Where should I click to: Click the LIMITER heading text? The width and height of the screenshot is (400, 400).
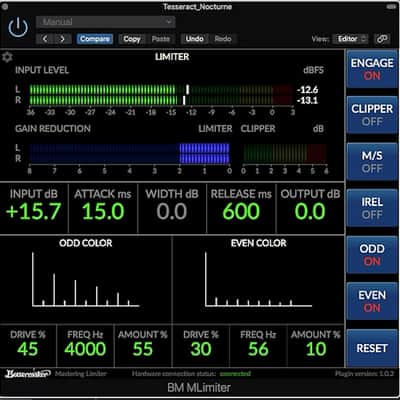[x=172, y=57]
